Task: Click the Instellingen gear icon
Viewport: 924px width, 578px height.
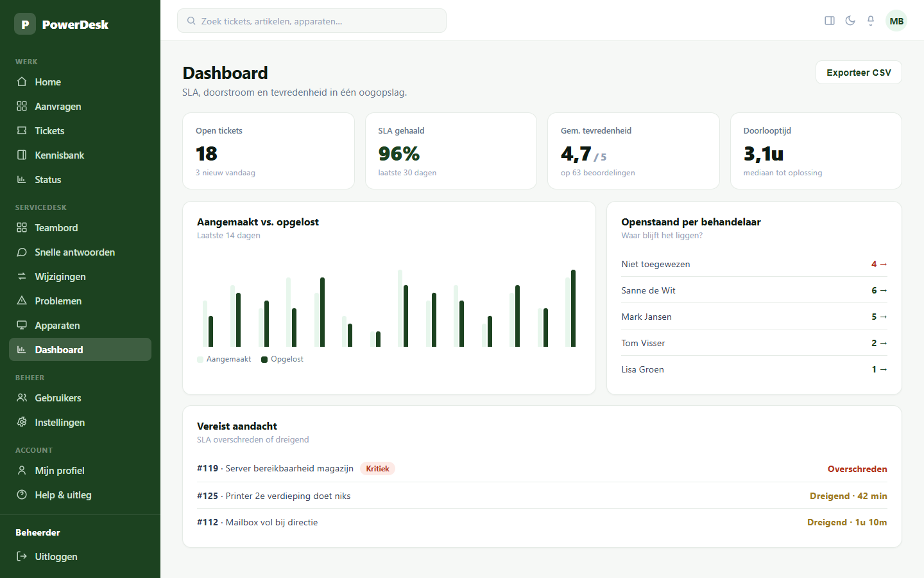Action: pos(22,422)
